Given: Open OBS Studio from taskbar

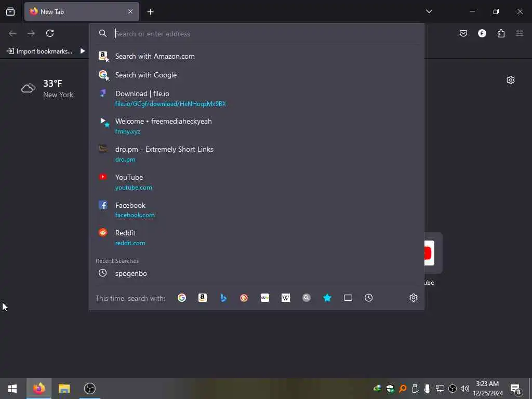Looking at the screenshot, I should (x=90, y=389).
